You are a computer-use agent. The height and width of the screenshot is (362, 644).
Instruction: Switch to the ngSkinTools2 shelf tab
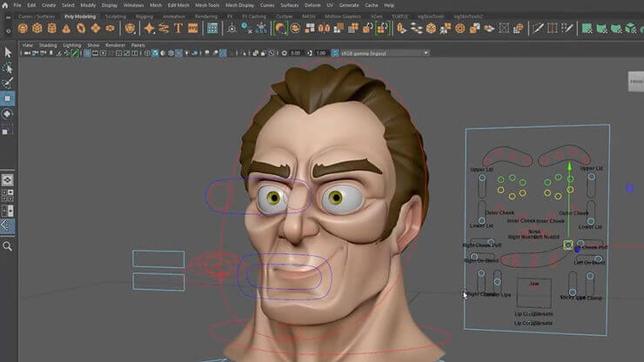click(468, 17)
